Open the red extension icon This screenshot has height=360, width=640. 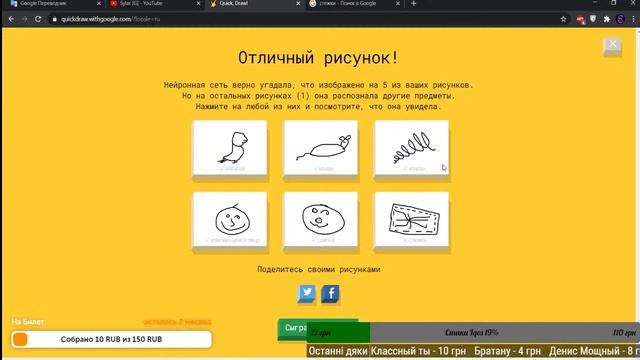580,19
